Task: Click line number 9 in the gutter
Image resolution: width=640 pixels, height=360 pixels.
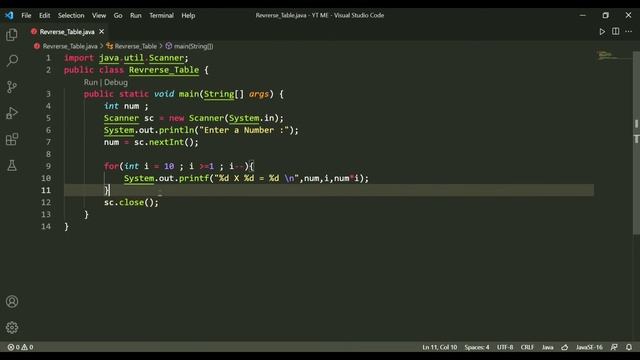Action: tap(48, 166)
